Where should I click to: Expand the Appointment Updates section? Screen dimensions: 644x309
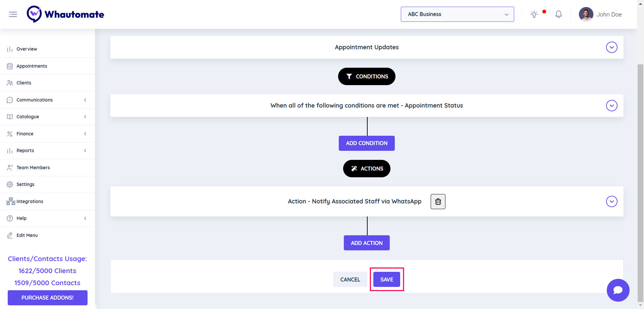pyautogui.click(x=611, y=47)
